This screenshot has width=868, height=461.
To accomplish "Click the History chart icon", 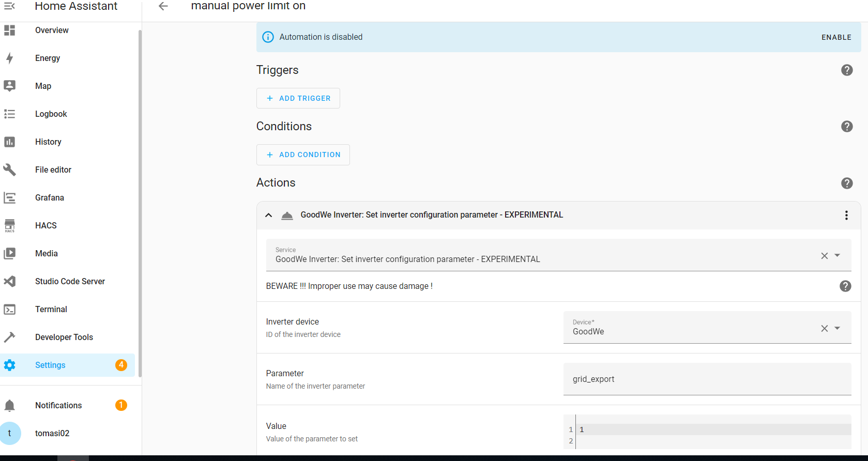I will tap(9, 142).
